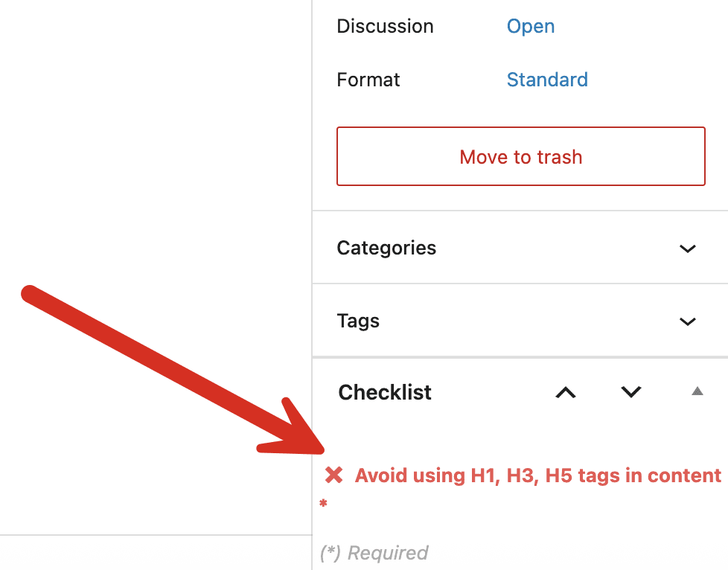
Task: Click the chevron icon on the Categories panel
Action: pyautogui.click(x=687, y=249)
